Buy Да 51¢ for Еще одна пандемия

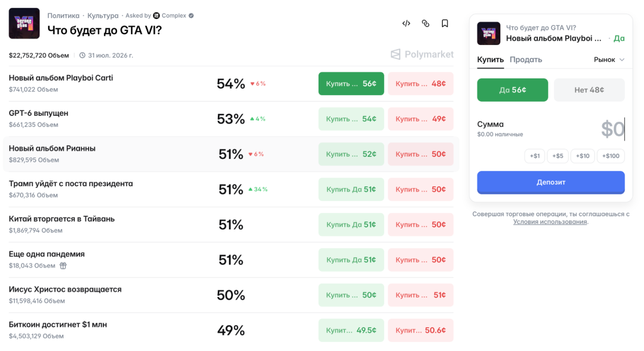pyautogui.click(x=351, y=259)
